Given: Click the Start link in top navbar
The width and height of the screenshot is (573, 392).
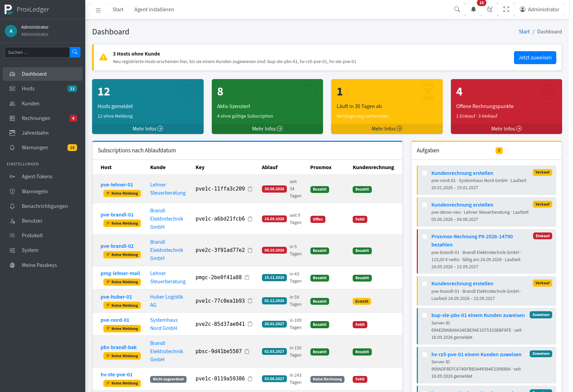Looking at the screenshot, I should (x=118, y=10).
